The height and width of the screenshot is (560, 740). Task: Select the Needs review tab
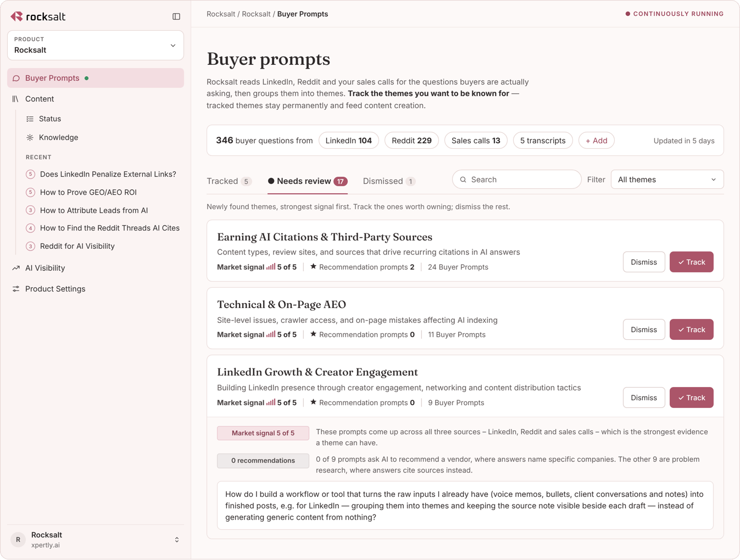pos(308,181)
